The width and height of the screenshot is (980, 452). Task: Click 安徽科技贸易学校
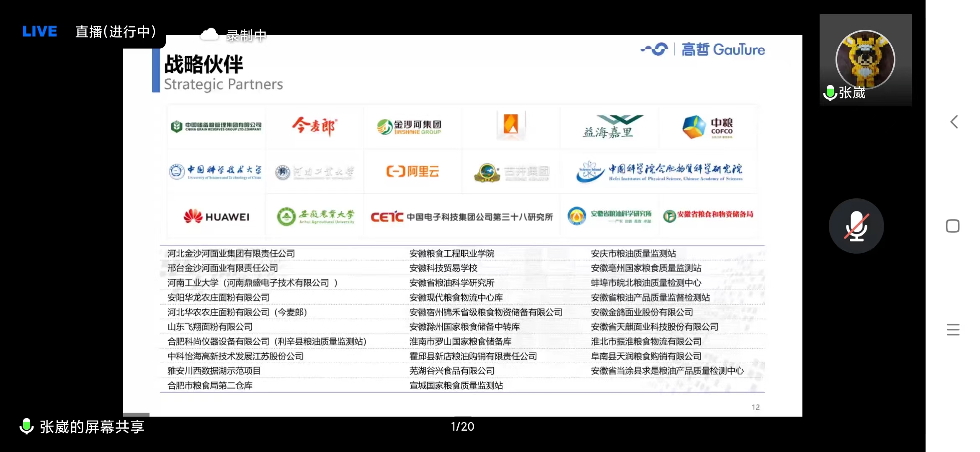coord(444,268)
